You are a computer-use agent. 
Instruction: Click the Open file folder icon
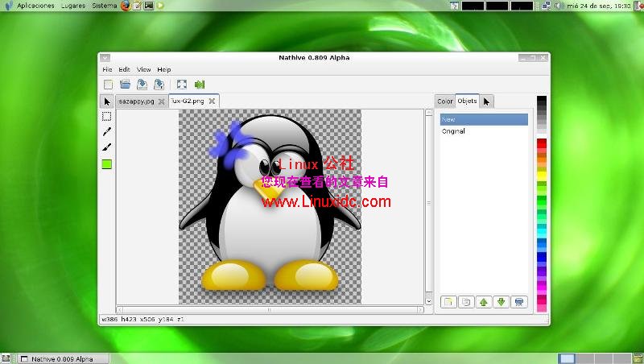click(125, 85)
